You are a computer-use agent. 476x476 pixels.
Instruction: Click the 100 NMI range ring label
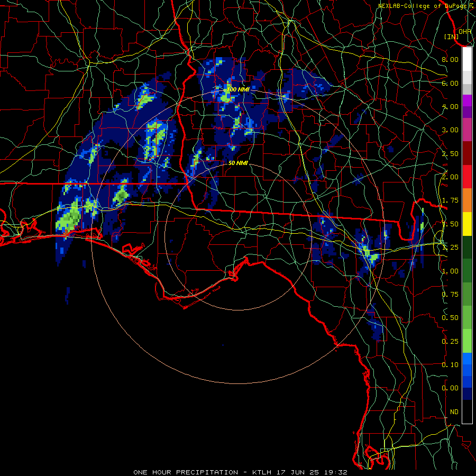pyautogui.click(x=238, y=89)
